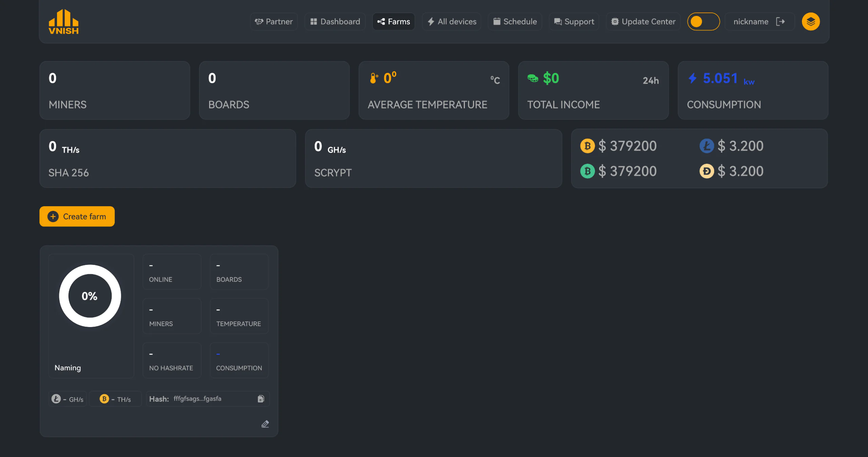Click the green Bitcoin Cash icon
The height and width of the screenshot is (457, 868).
click(587, 171)
